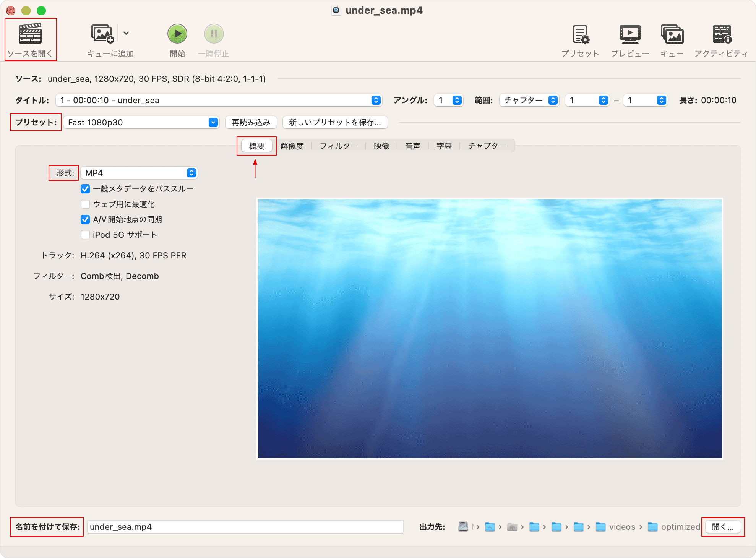Open the プリセット panel from the toolbar
Viewport: 756px width, 558px height.
tap(580, 34)
